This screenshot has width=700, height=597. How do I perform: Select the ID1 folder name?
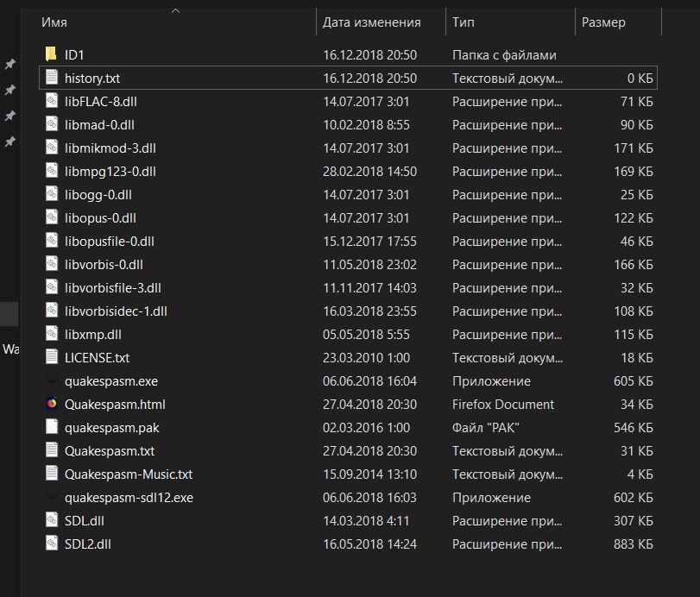click(x=74, y=55)
